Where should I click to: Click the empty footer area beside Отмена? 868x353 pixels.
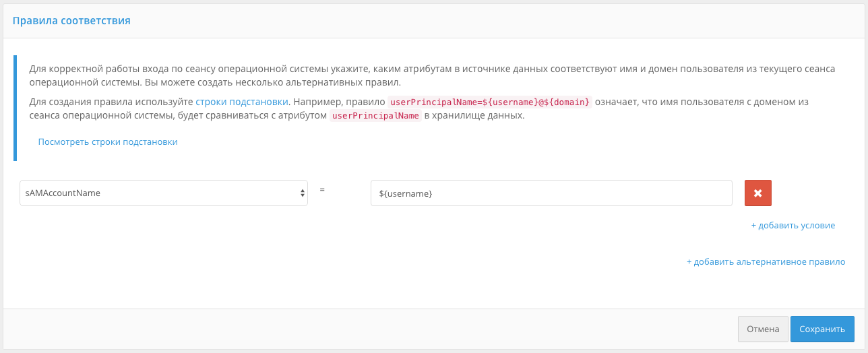click(404, 329)
